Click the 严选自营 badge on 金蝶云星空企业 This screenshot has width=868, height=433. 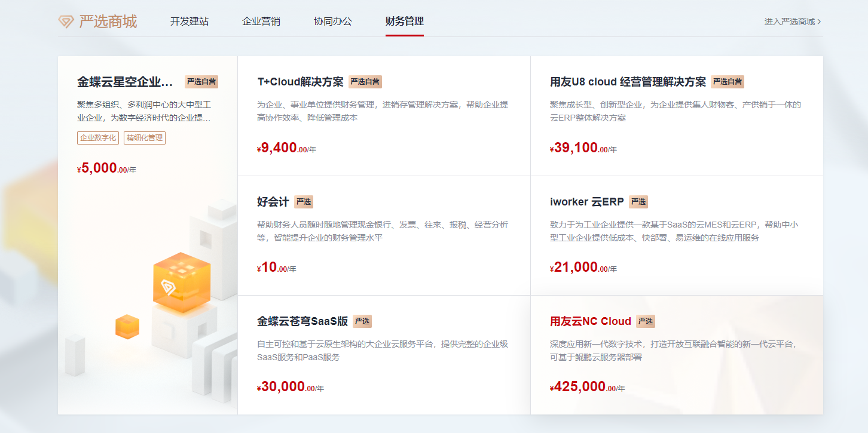coord(201,82)
